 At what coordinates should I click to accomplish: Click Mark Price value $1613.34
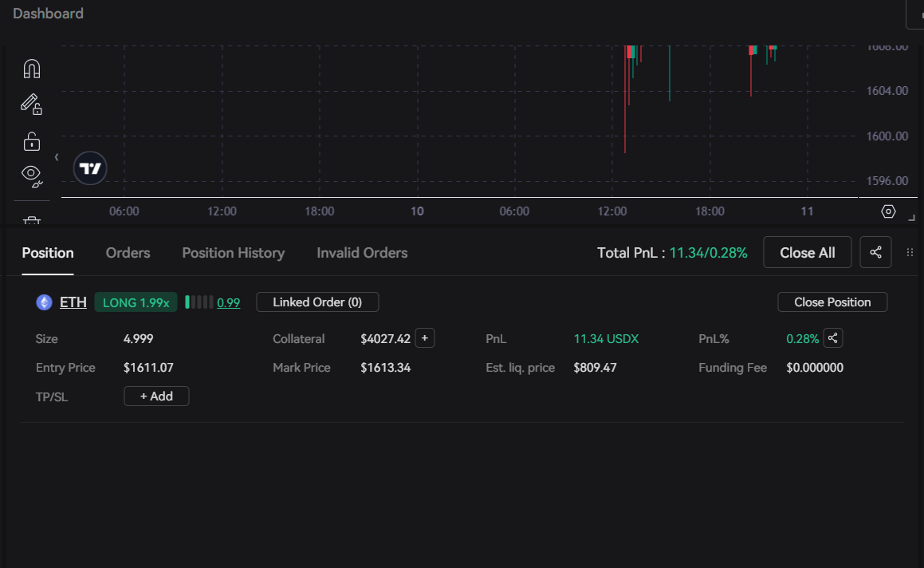[385, 368]
